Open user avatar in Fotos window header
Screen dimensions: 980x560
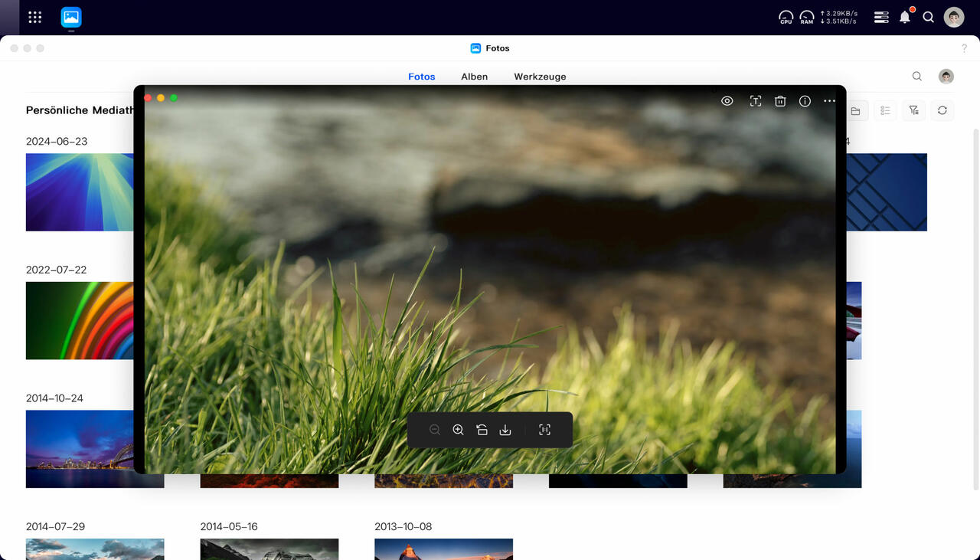pyautogui.click(x=947, y=77)
